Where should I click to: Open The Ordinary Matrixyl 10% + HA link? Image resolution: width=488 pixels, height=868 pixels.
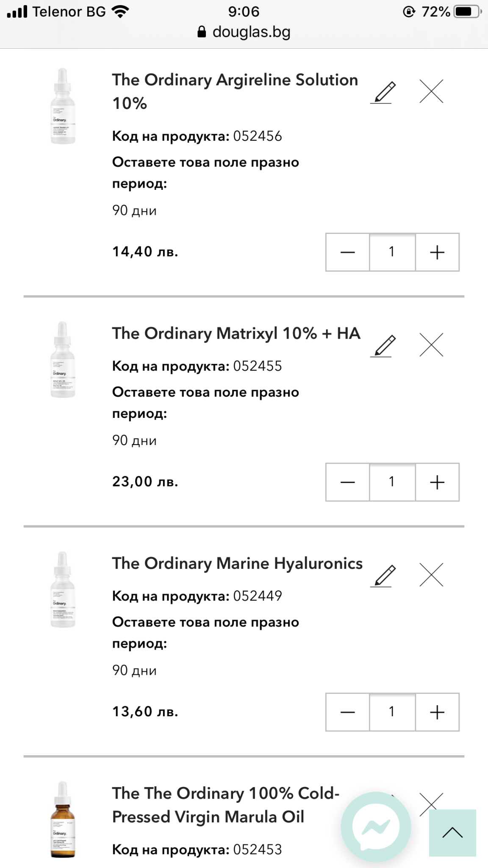(236, 334)
